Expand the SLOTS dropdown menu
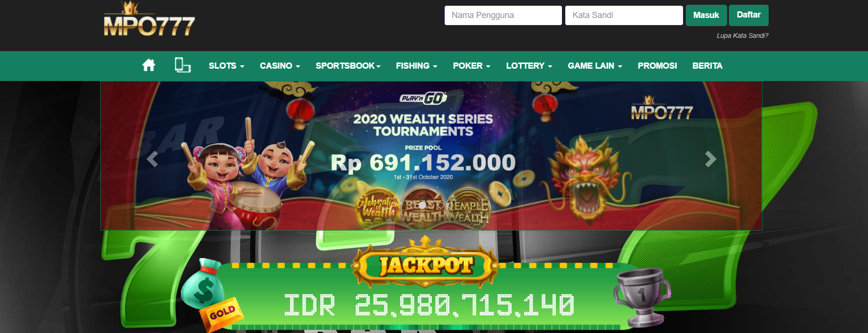Screen dimensions: 868x333 coord(227,66)
